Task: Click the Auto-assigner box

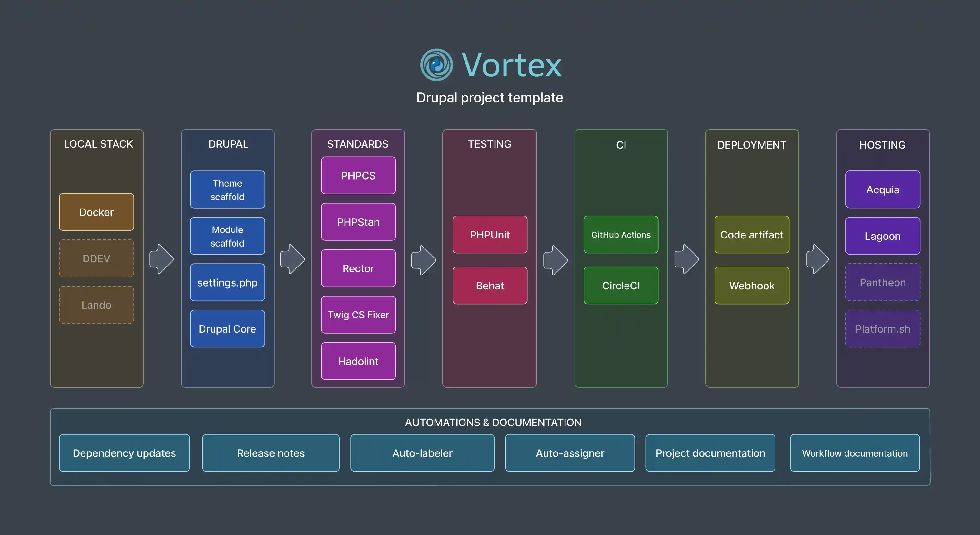Action: tap(570, 453)
